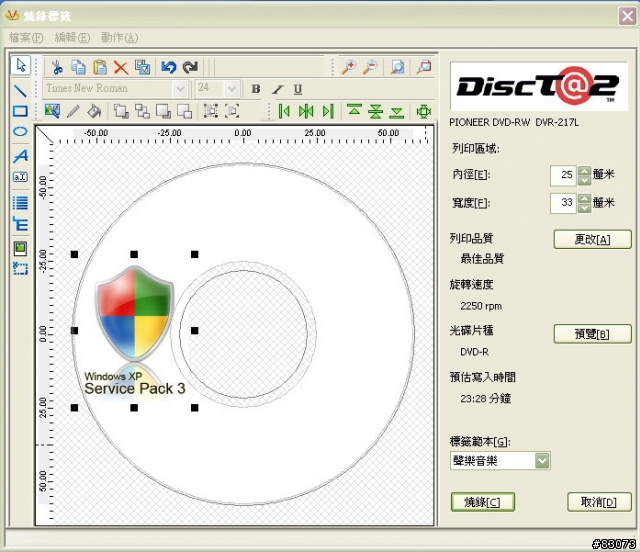Image resolution: width=640 pixels, height=552 pixels.
Task: Decrease the 寬度 width value
Action: [585, 208]
